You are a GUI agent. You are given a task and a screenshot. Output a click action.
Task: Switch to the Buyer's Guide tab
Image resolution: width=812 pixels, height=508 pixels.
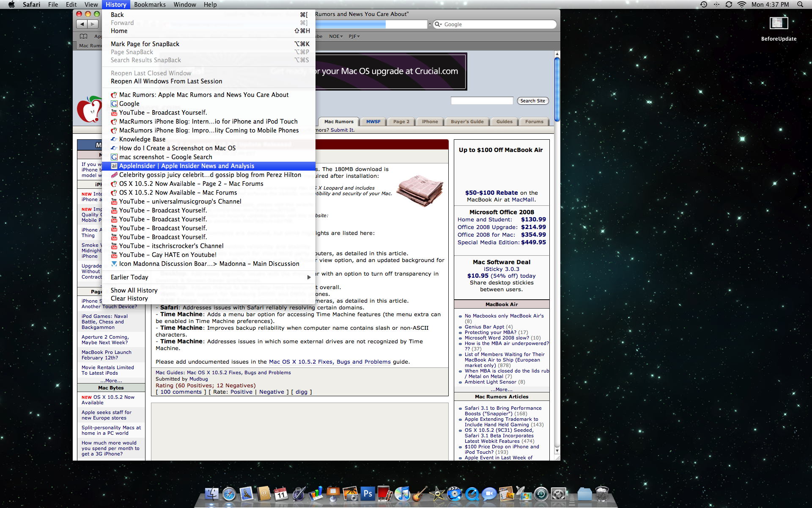[x=467, y=121]
